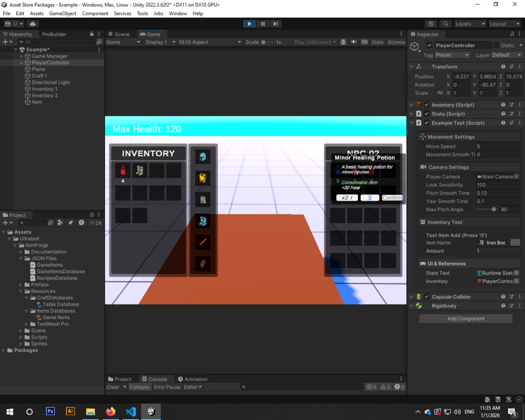Click the Step frame button
Image resolution: width=525 pixels, height=420 pixels.
pos(276,23)
